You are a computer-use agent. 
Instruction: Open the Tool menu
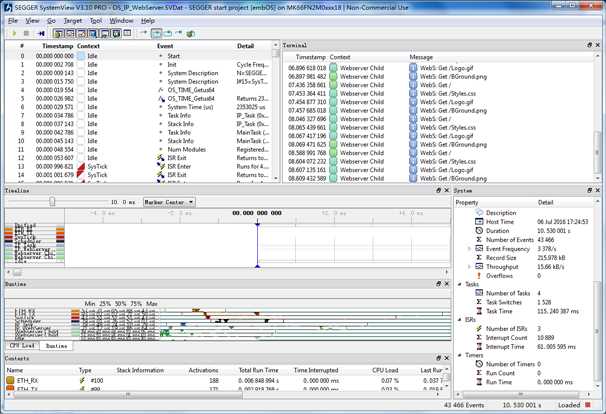96,21
